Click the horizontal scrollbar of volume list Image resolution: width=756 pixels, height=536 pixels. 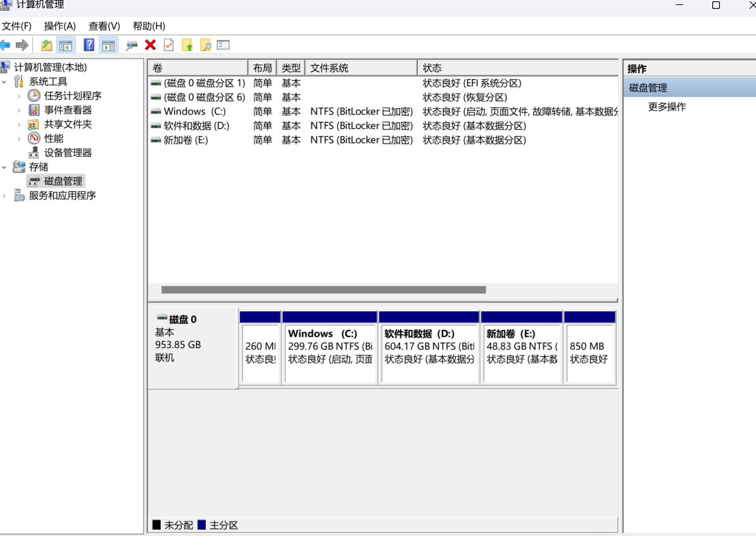(324, 290)
